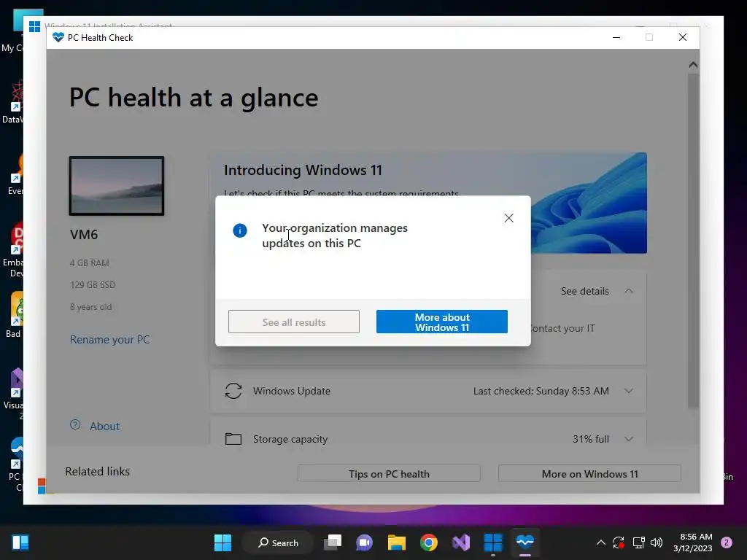Click the volume speaker tray icon
Image resolution: width=747 pixels, height=560 pixels.
[657, 542]
